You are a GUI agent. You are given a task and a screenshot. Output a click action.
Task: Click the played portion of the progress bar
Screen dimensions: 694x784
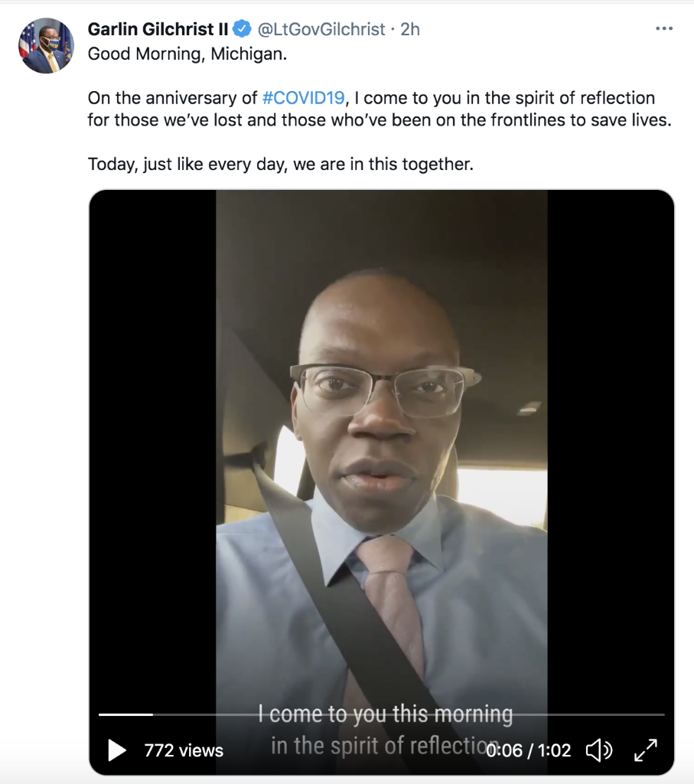click(125, 714)
